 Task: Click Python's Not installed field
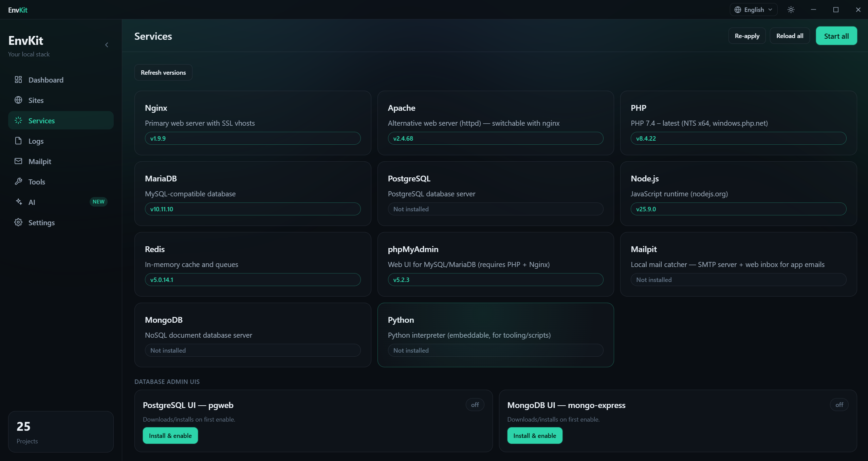(496, 350)
